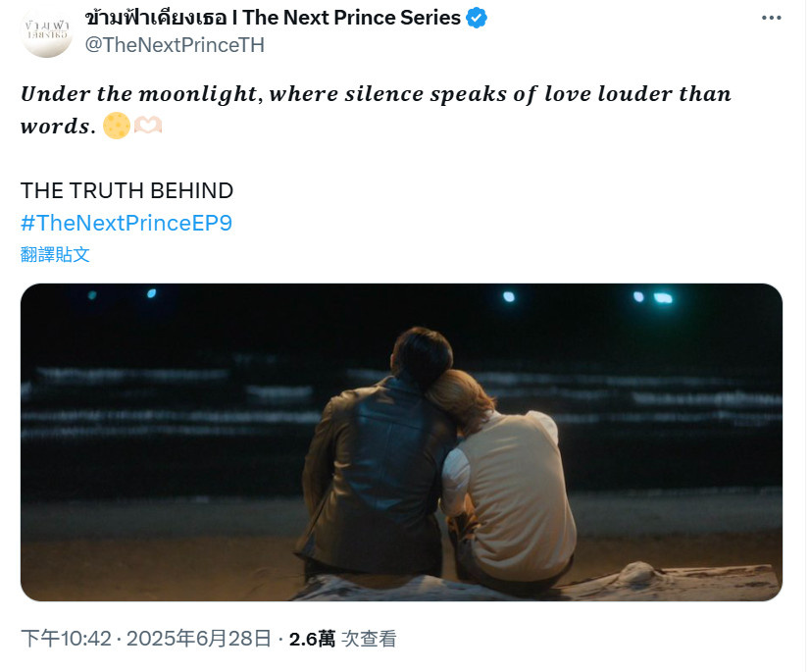
Task: Click the full moon emoji
Action: tap(117, 126)
